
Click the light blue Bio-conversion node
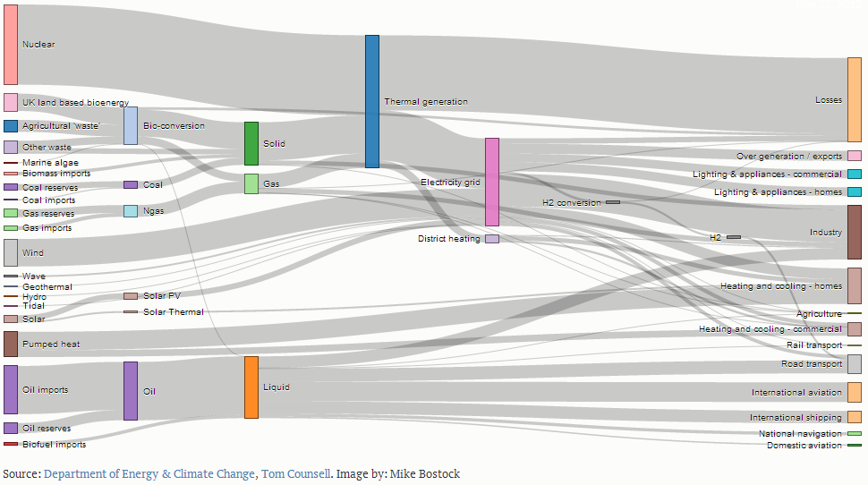coord(131,125)
